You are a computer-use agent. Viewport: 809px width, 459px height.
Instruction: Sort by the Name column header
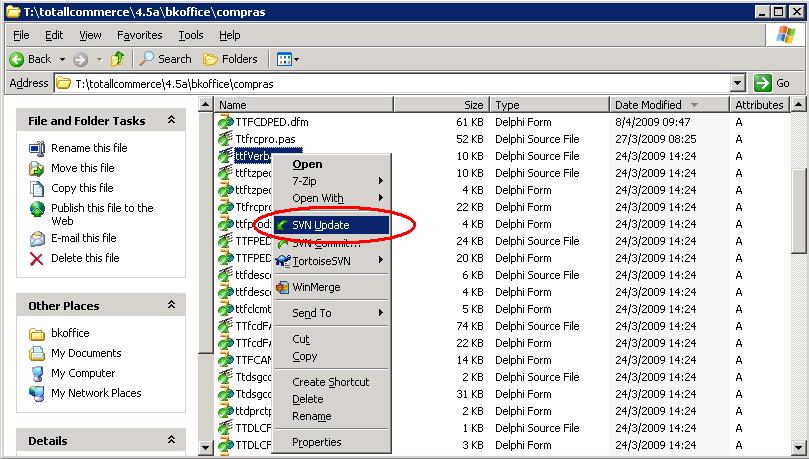click(304, 105)
